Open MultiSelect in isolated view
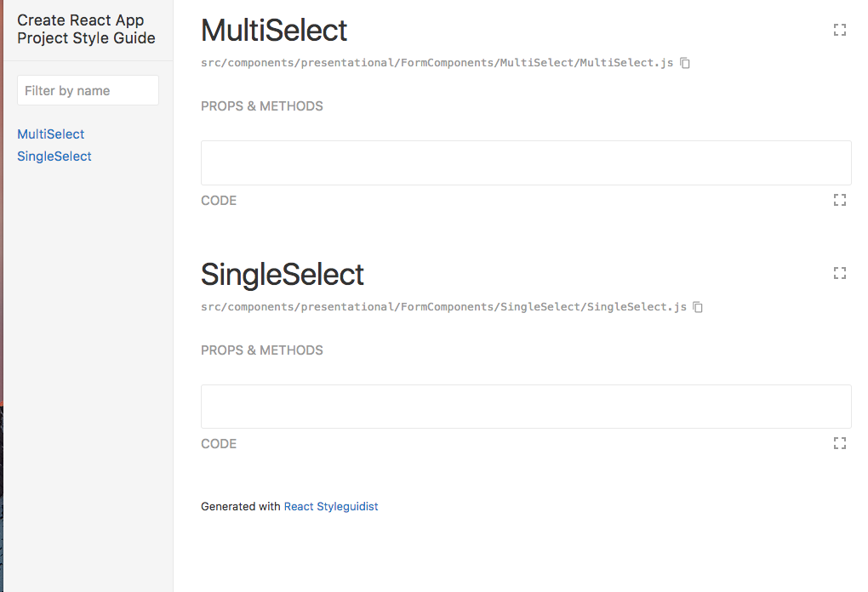 (839, 29)
